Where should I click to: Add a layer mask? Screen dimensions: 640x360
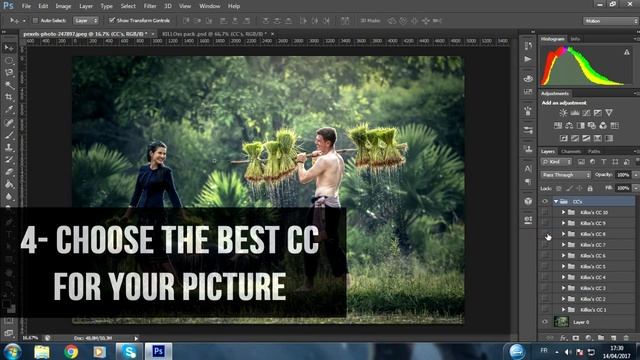576,338
